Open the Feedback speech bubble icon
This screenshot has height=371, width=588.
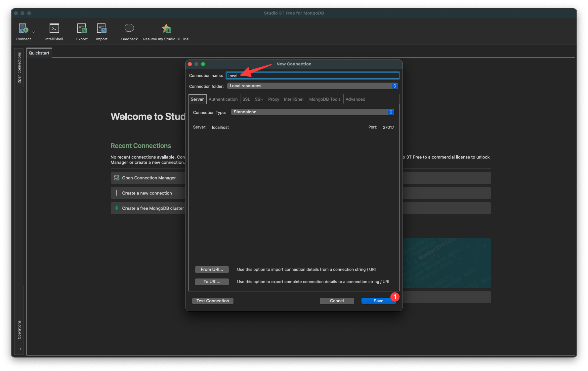coord(129,28)
